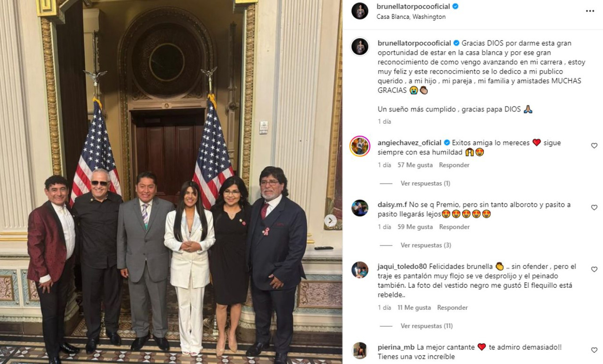Open the brunellatorpocooficial username in the post header
Screen dimensions: 603x364
[x=414, y=7]
